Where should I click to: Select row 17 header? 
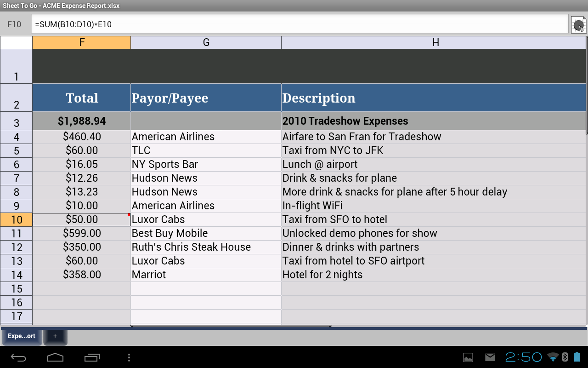tap(17, 316)
